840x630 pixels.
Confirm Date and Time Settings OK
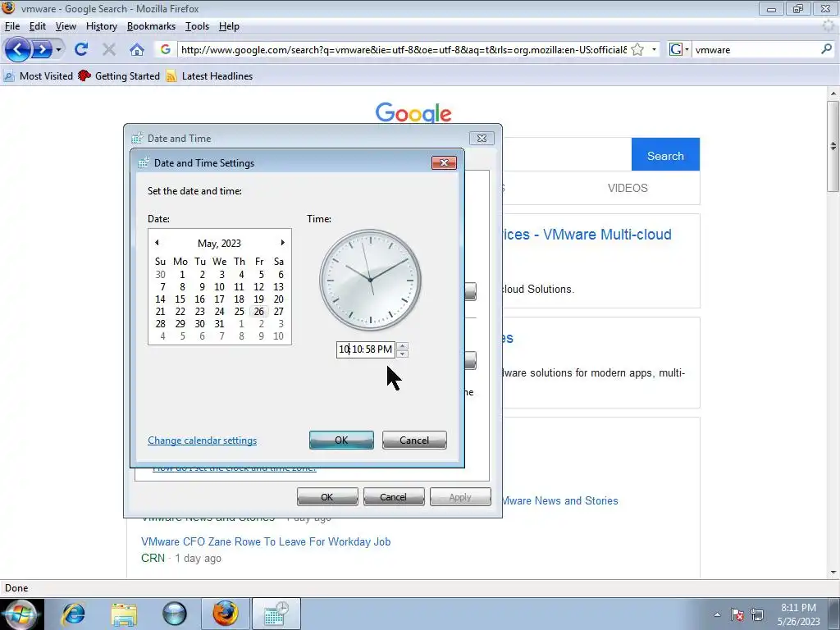(x=341, y=440)
